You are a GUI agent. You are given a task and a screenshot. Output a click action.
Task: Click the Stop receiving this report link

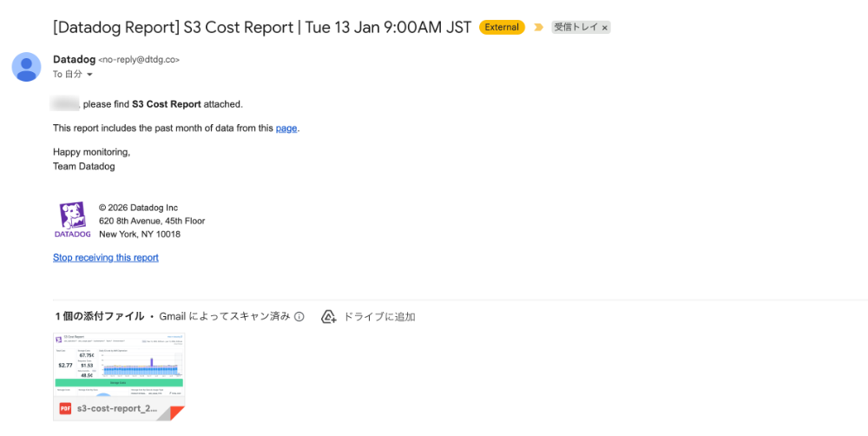(106, 258)
